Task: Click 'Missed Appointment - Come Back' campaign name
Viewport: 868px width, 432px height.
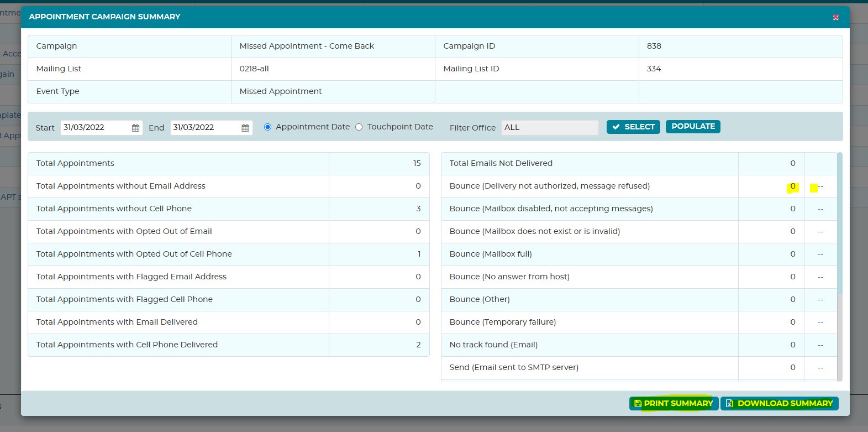Action: (307, 46)
